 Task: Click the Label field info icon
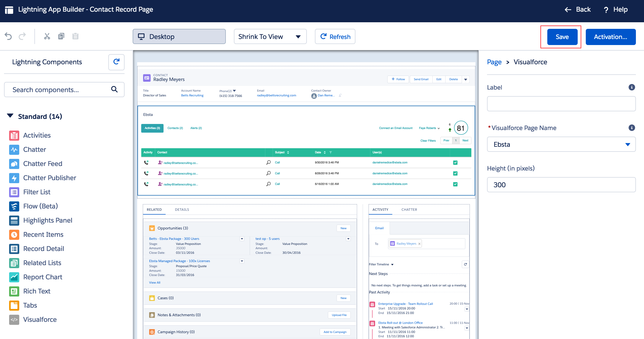tap(632, 87)
